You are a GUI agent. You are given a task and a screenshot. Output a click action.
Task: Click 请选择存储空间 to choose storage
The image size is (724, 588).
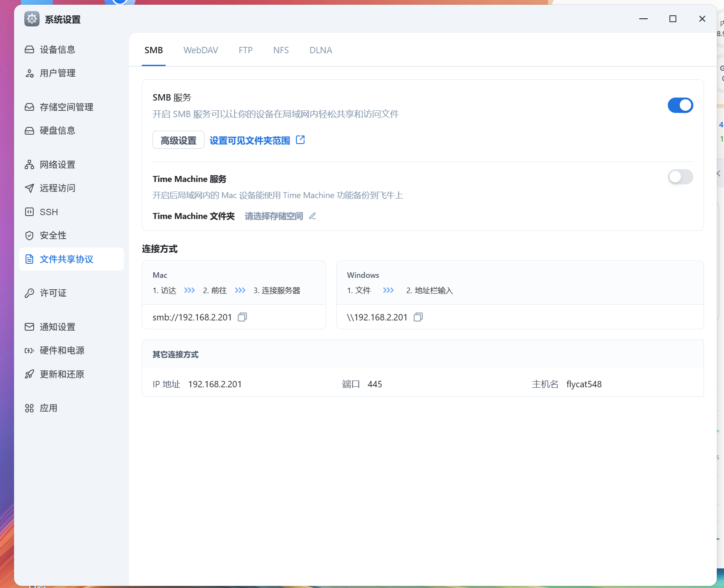tap(274, 216)
